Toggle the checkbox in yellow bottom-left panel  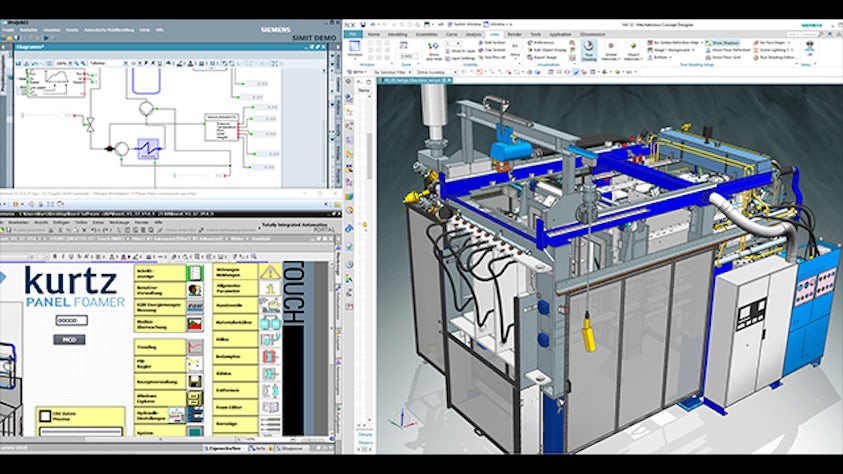[x=45, y=415]
